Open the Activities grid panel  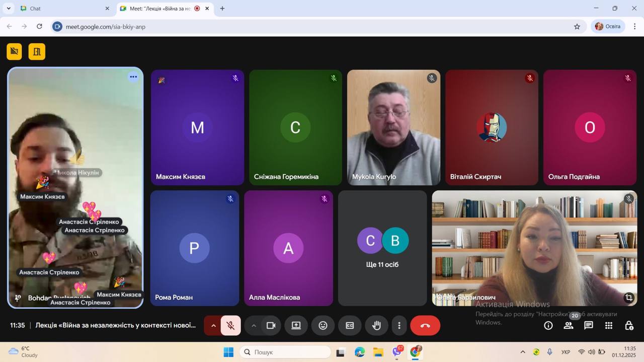click(609, 326)
